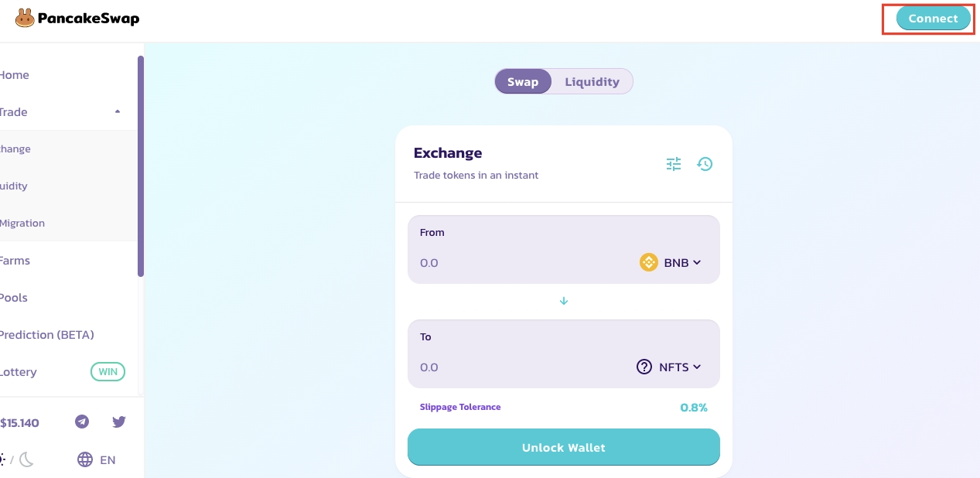
Task: Switch to dark mode moon icon
Action: (x=27, y=459)
